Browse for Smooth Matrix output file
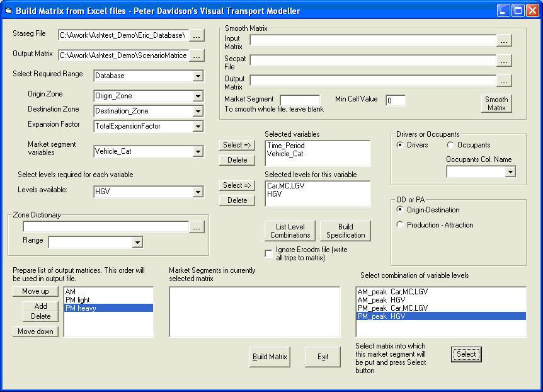Viewport: 543px width, 392px height. [504, 81]
